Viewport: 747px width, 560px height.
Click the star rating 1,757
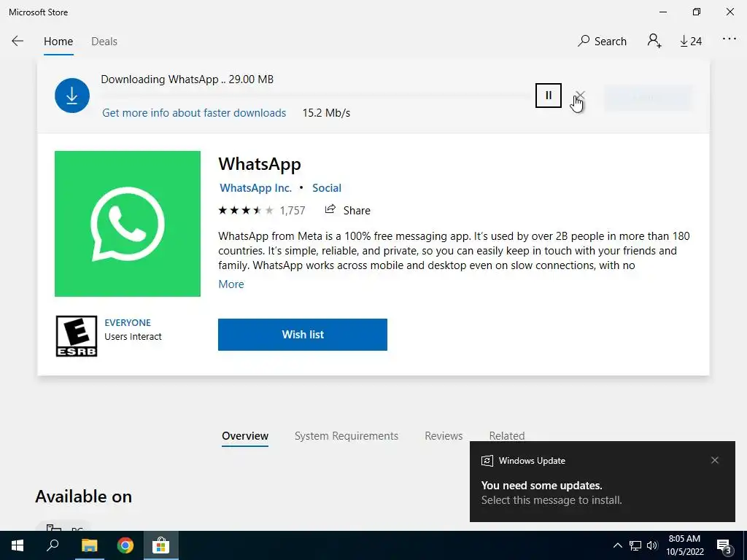(262, 211)
